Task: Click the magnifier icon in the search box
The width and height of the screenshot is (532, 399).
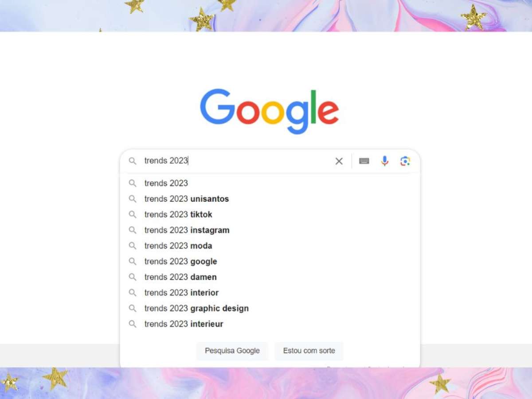Action: [x=133, y=161]
